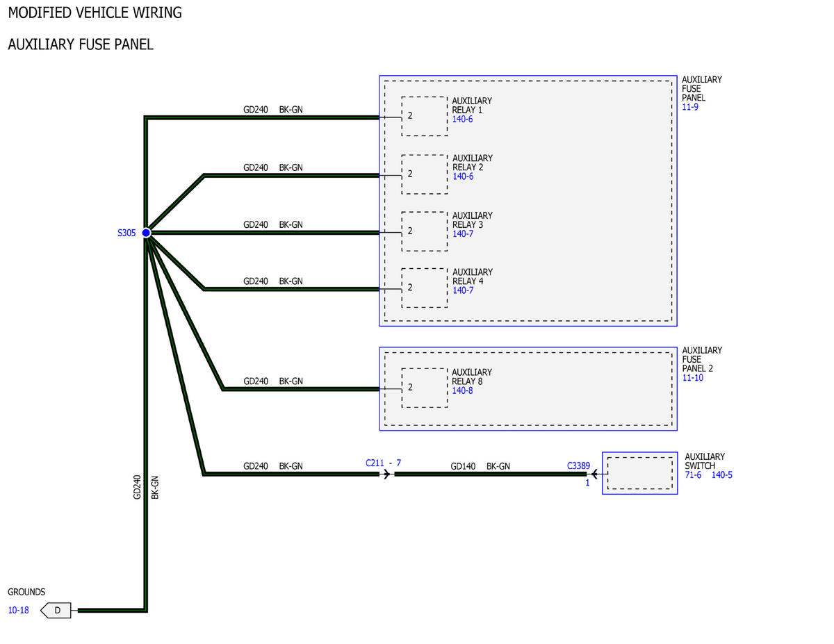Click the AUXILIARY FUSE PANEL subtitle at top left
834x644 pixels.
[81, 44]
